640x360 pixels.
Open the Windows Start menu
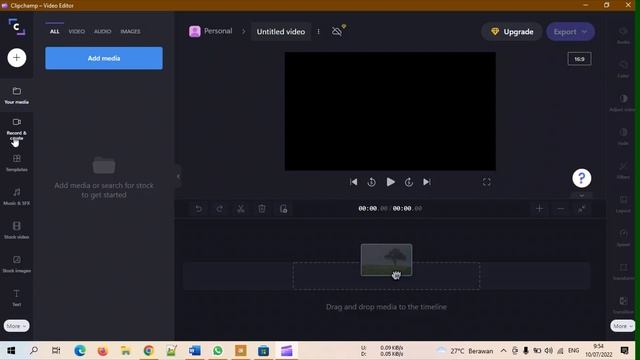(x=11, y=351)
